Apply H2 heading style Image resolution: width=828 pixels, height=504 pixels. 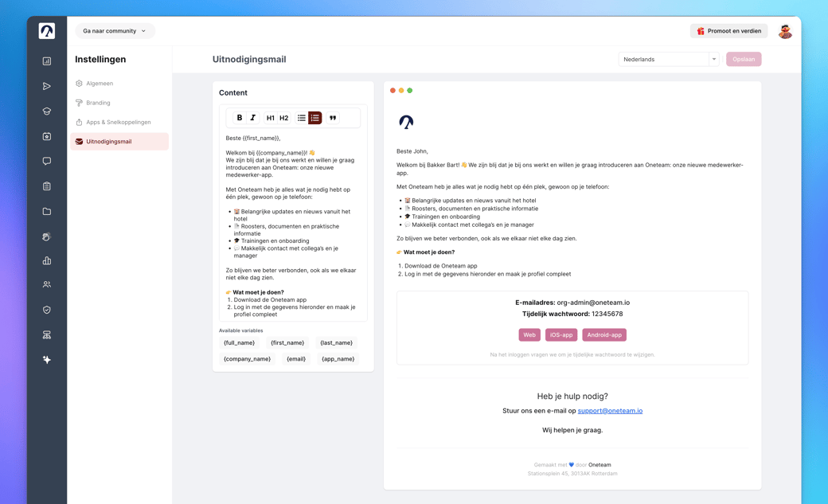click(284, 118)
